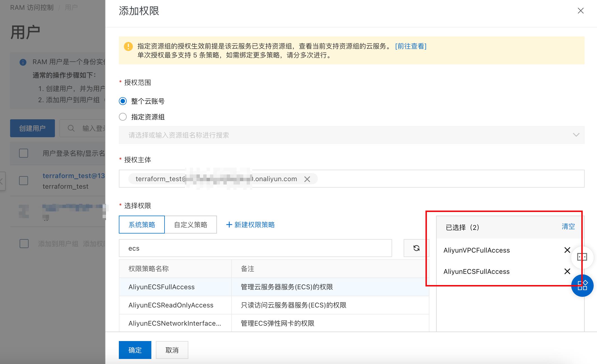The height and width of the screenshot is (364, 597).
Task: Click AliyunVPCFullAccess in selected panel
Action: click(476, 250)
